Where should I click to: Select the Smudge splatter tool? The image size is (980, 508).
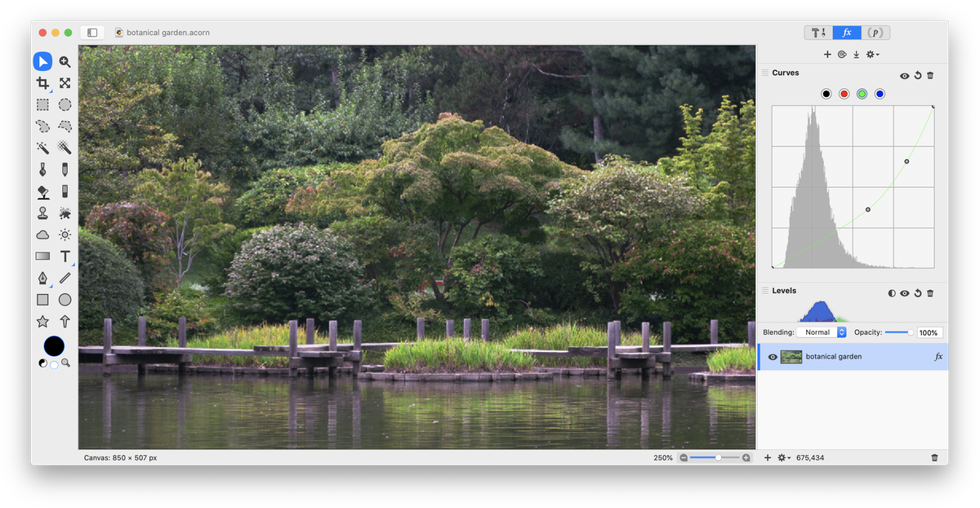[65, 213]
